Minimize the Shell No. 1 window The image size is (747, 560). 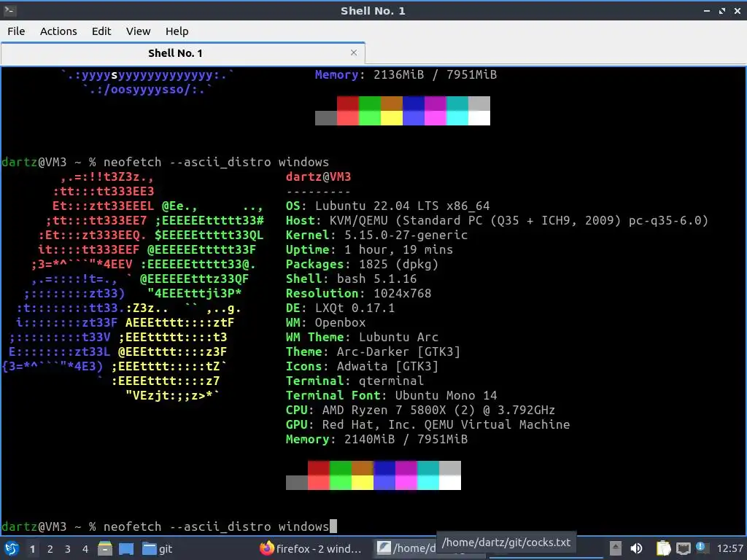706,11
